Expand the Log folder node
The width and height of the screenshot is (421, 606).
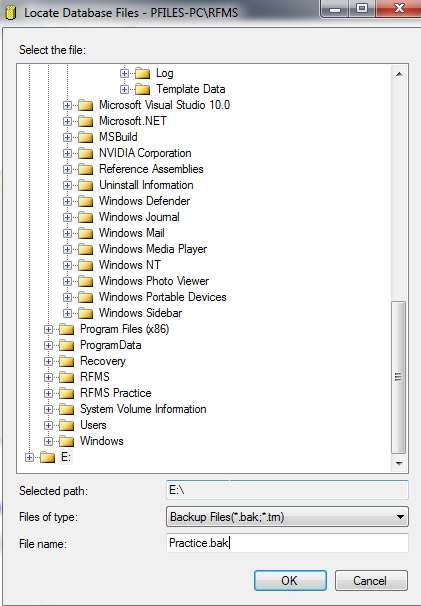coord(124,73)
